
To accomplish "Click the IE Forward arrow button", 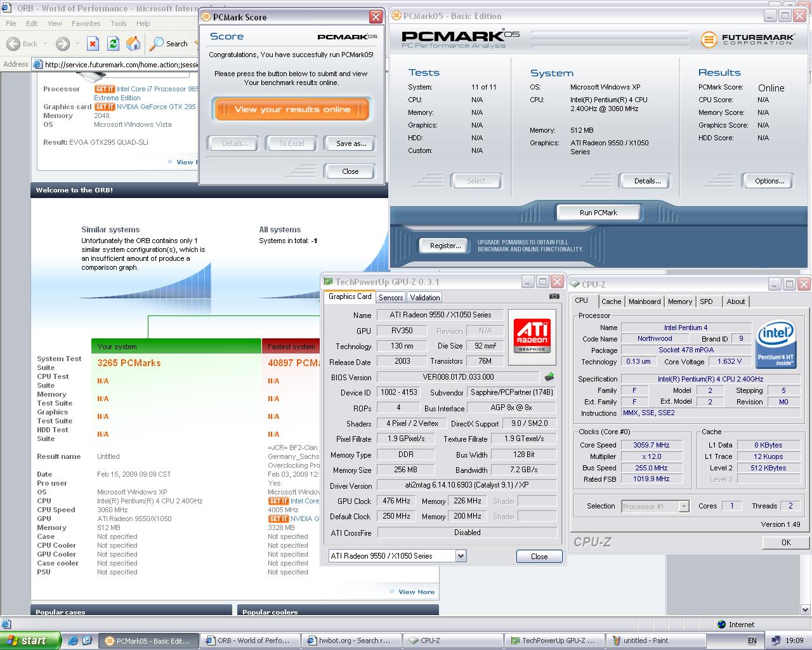I will pos(62,44).
